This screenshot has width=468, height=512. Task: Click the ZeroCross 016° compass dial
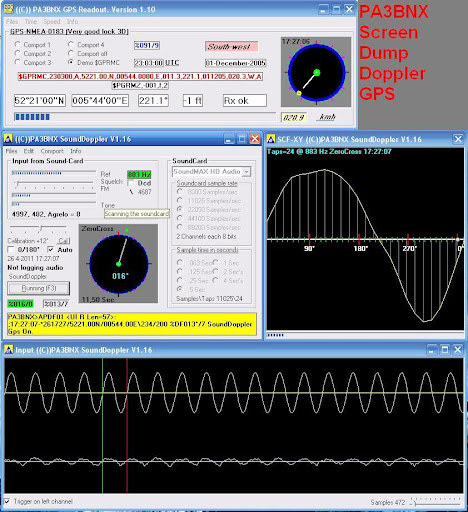tap(118, 264)
